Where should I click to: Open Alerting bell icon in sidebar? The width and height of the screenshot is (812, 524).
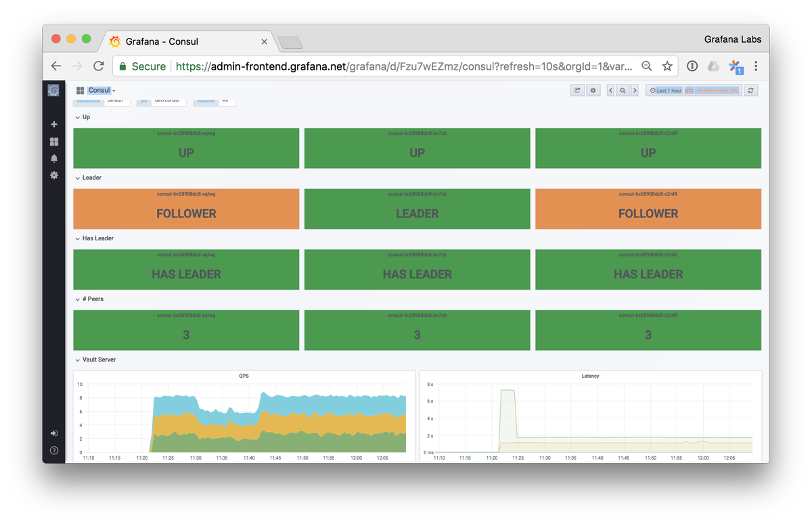coord(54,158)
